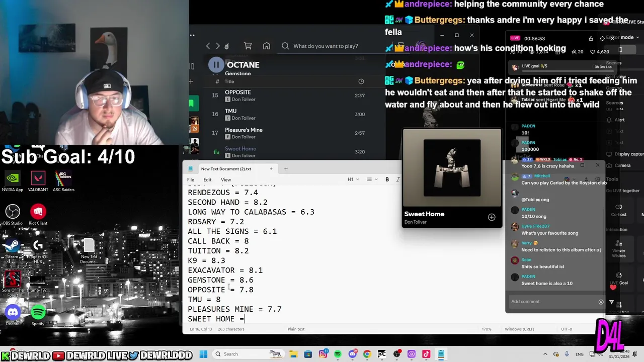The height and width of the screenshot is (362, 644).
Task: Open VALORANT desktop shortcut
Action: pos(38,182)
